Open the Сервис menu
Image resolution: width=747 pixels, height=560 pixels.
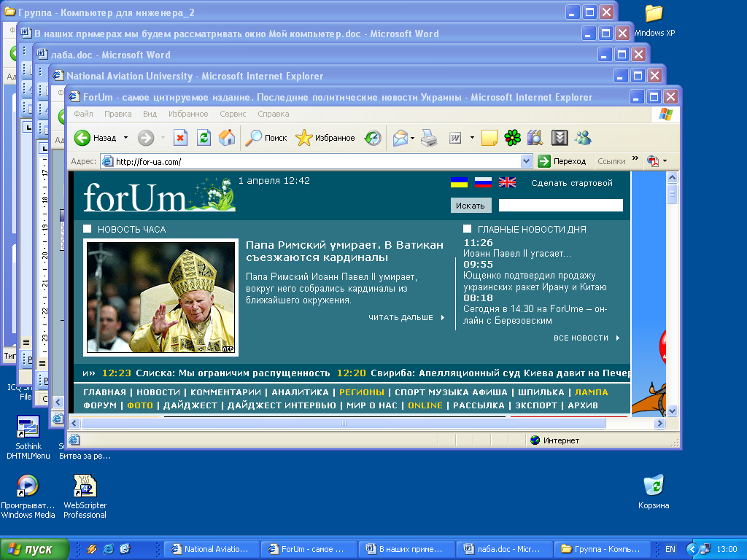click(233, 114)
